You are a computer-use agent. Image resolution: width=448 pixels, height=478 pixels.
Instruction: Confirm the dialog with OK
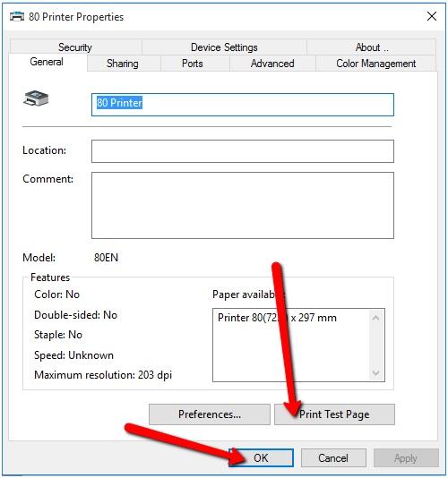[262, 457]
